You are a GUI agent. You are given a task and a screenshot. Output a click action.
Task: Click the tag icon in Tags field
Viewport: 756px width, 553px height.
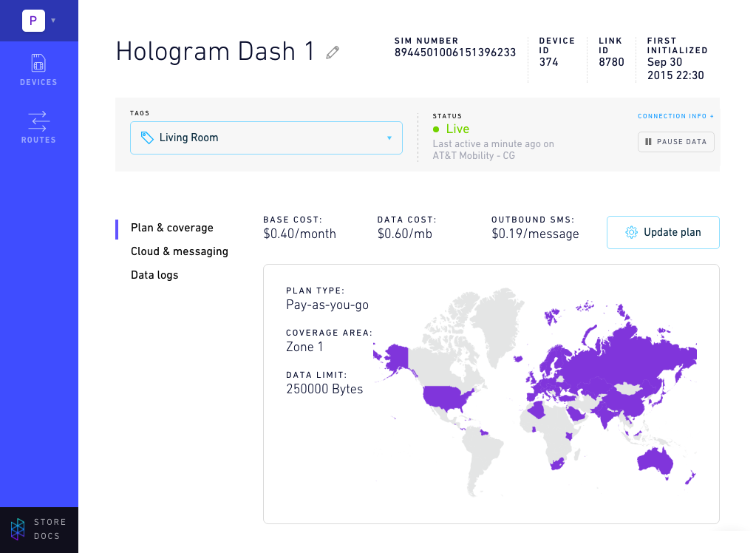click(x=147, y=138)
